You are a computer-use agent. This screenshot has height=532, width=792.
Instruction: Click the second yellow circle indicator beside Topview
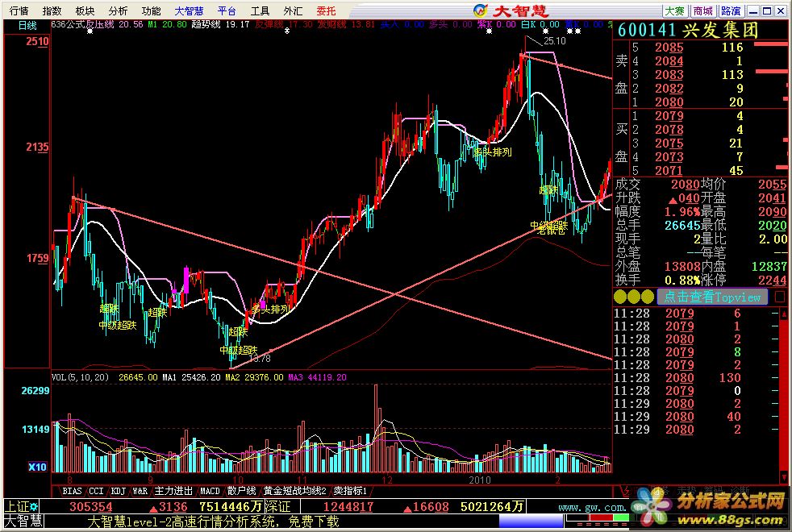(634, 297)
